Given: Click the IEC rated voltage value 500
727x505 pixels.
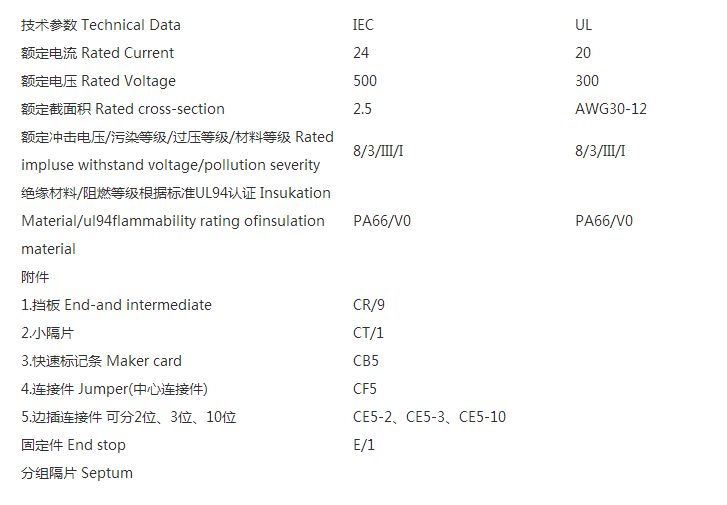Looking at the screenshot, I should 365,81.
